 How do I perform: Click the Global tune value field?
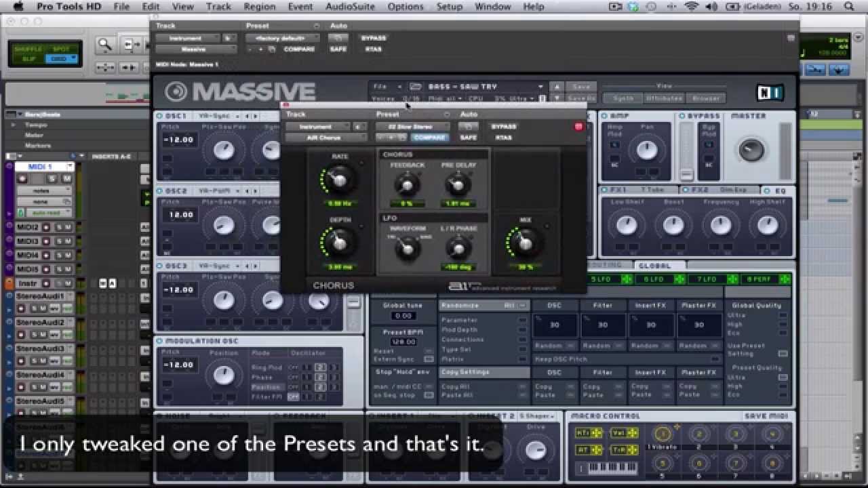[403, 316]
